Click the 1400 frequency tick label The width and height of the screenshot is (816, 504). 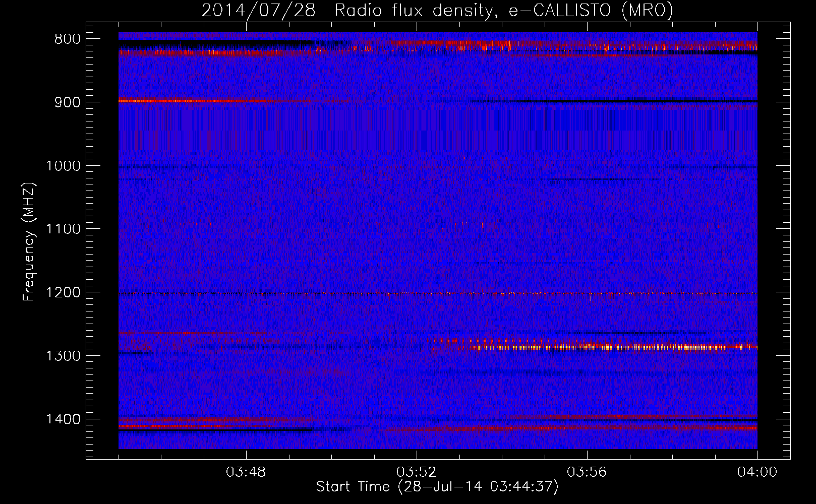pos(63,419)
